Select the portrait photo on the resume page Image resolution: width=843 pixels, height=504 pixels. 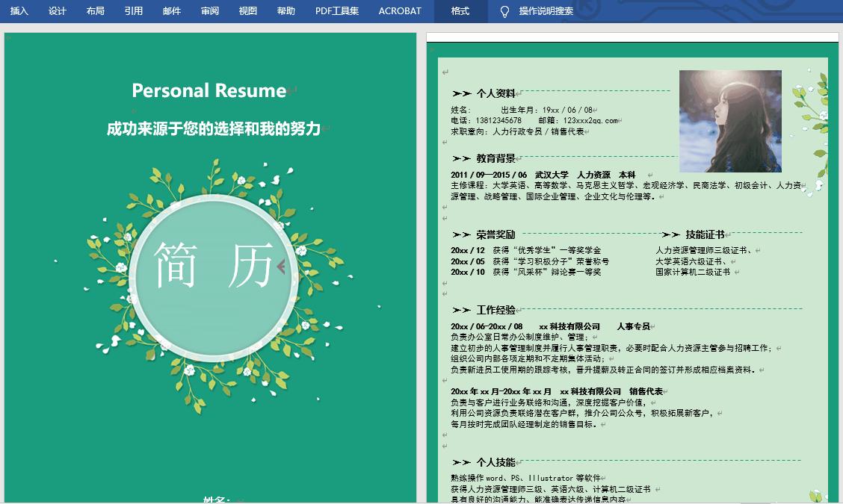coord(730,119)
